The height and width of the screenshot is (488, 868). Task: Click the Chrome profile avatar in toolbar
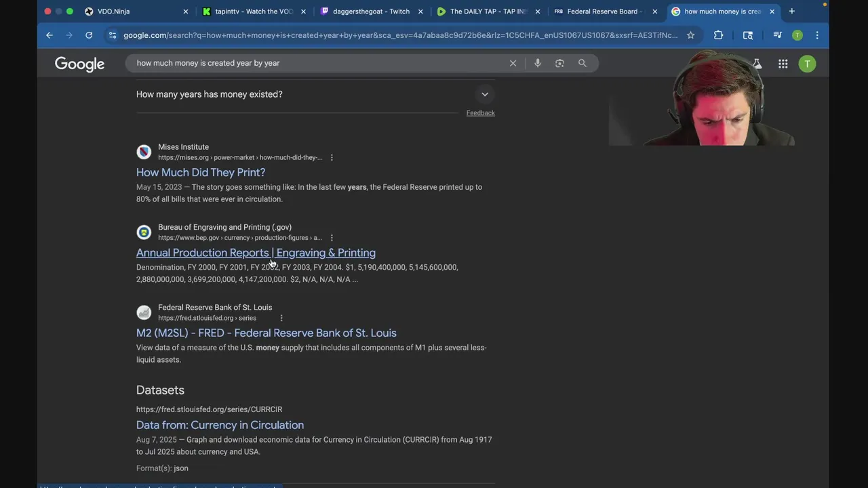click(x=797, y=35)
